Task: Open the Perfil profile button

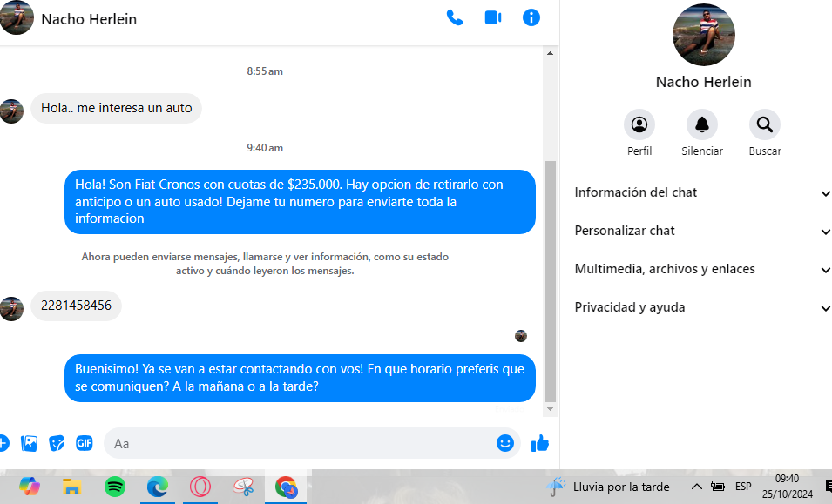Action: [x=639, y=125]
